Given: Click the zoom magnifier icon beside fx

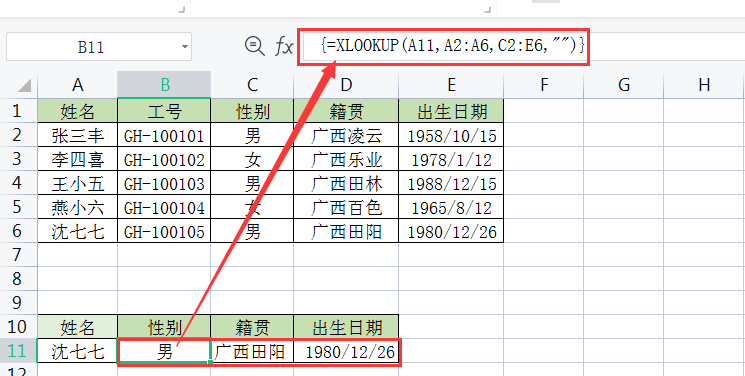Looking at the screenshot, I should [x=254, y=46].
